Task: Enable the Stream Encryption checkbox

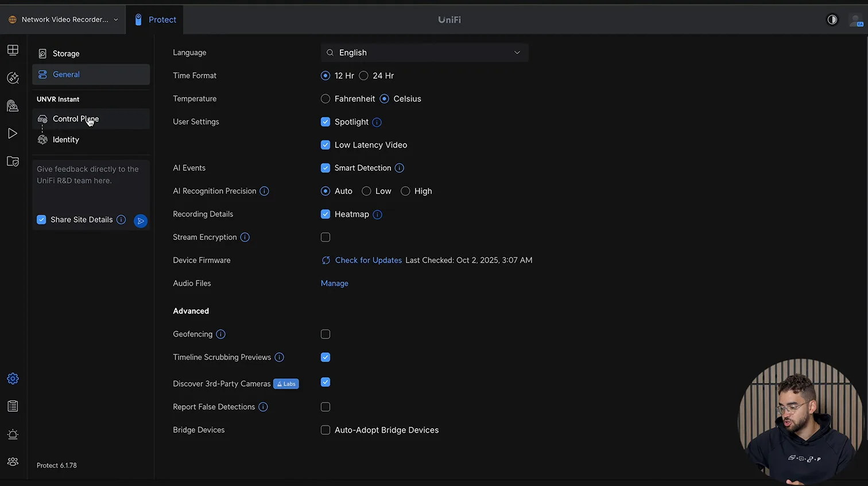Action: (325, 237)
